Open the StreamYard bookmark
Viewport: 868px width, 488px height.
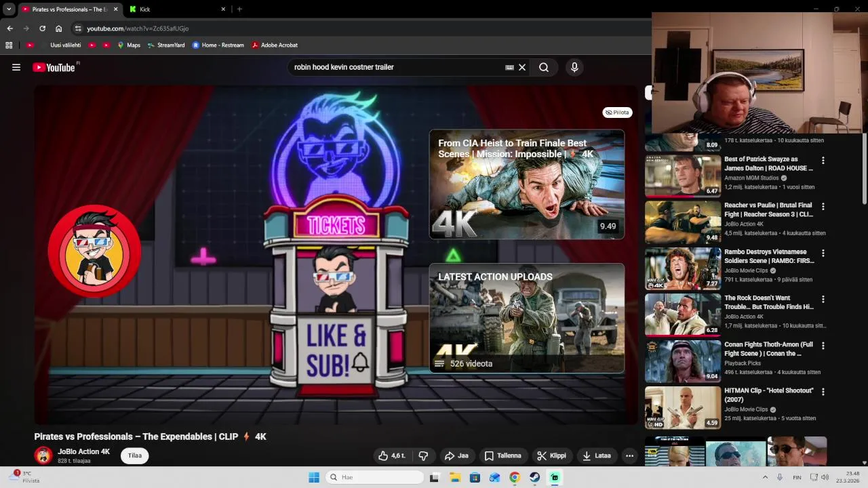[x=165, y=45]
